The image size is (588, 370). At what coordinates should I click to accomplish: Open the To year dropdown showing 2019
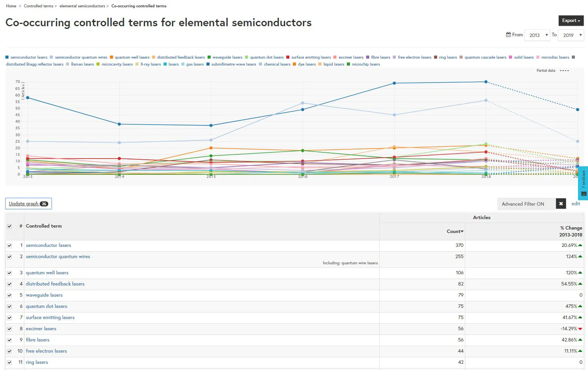[x=571, y=35]
